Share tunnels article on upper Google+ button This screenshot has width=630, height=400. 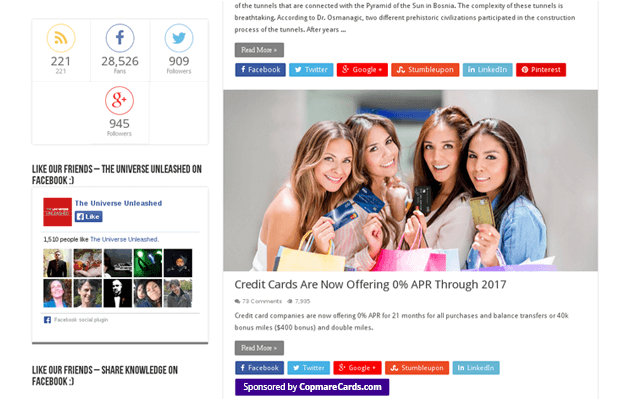[362, 70]
